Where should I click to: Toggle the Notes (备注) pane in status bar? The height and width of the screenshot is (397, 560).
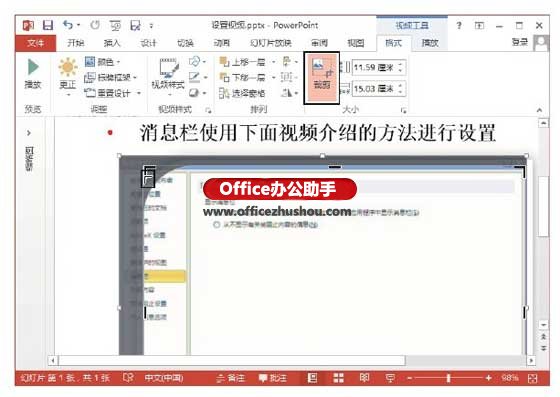click(x=231, y=378)
